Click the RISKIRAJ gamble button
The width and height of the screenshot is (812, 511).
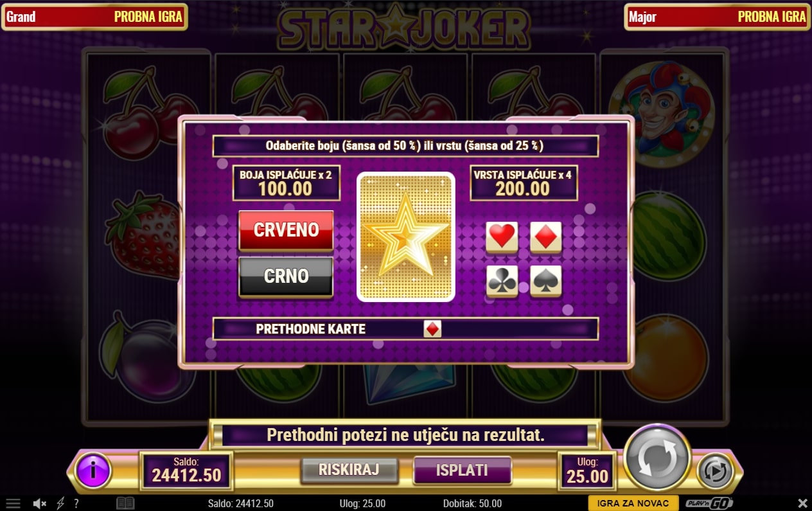point(349,470)
